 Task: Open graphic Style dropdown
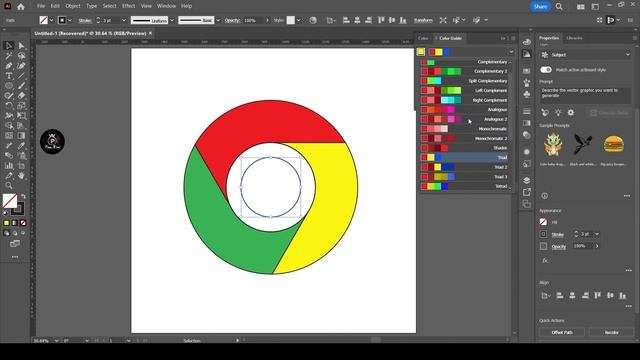click(299, 20)
